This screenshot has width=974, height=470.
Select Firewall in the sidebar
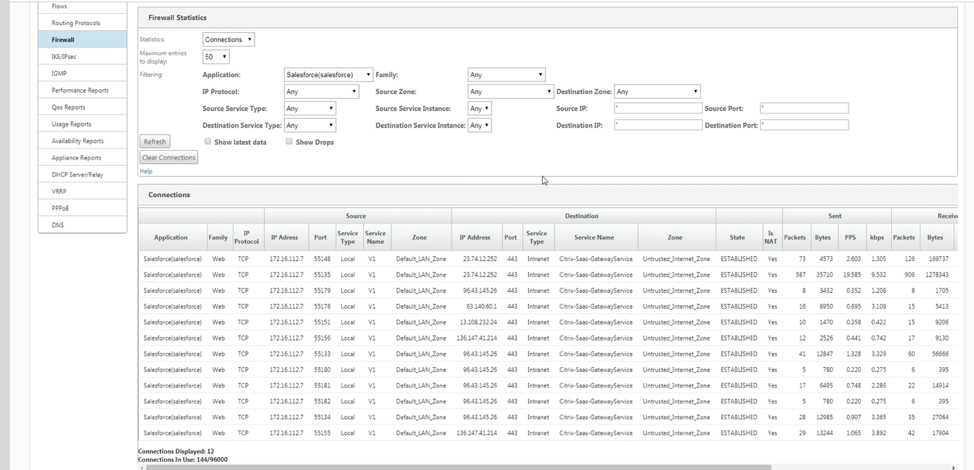[x=82, y=40]
